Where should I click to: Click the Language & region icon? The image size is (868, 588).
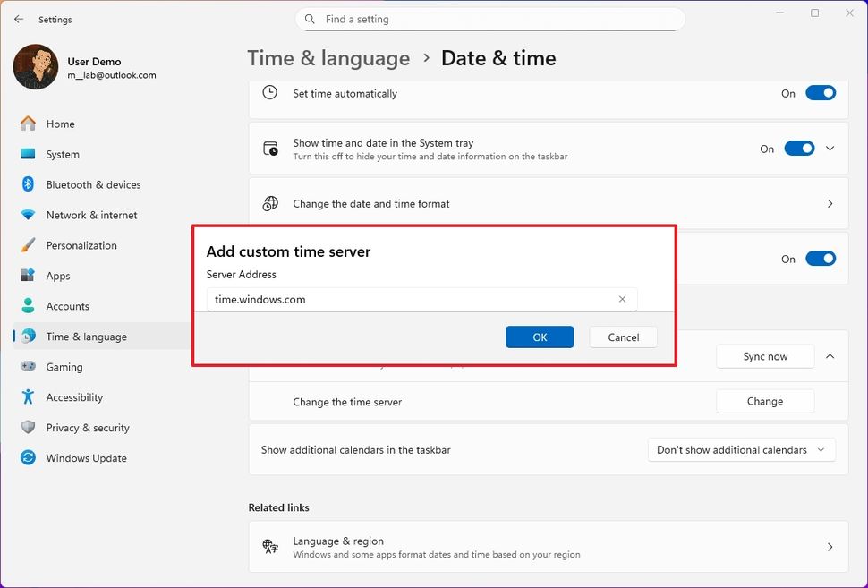(x=270, y=546)
